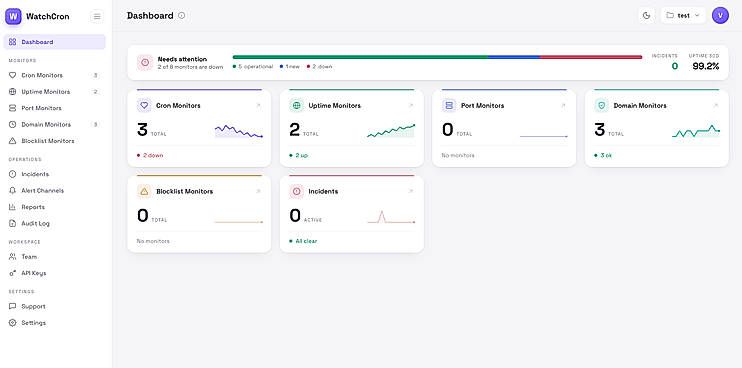Open Domain Monitors card via arrow icon
Viewport: 742px width, 368px height.
click(716, 105)
